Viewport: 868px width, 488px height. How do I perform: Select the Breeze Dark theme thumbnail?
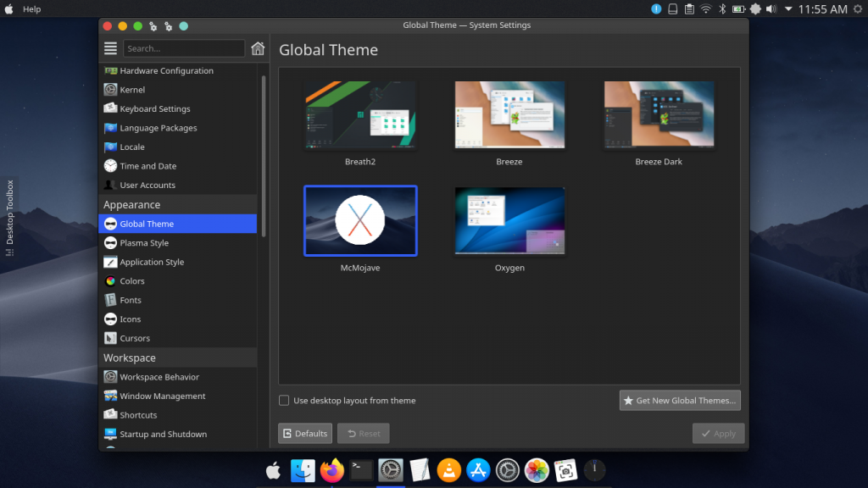(659, 114)
